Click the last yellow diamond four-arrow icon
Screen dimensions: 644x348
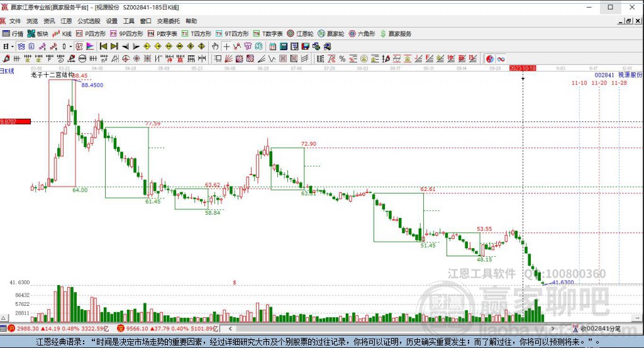202,46
